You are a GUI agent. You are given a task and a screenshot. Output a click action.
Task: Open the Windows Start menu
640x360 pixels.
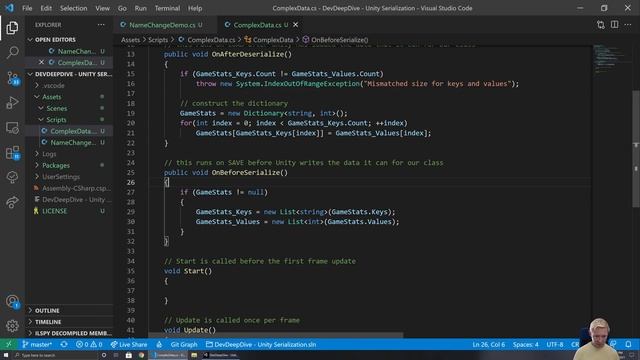(6, 355)
